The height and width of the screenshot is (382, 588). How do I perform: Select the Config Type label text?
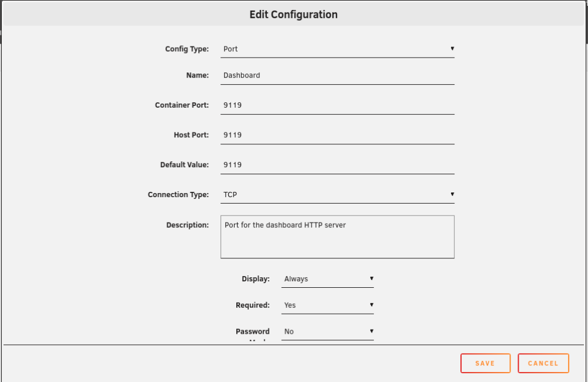point(187,49)
